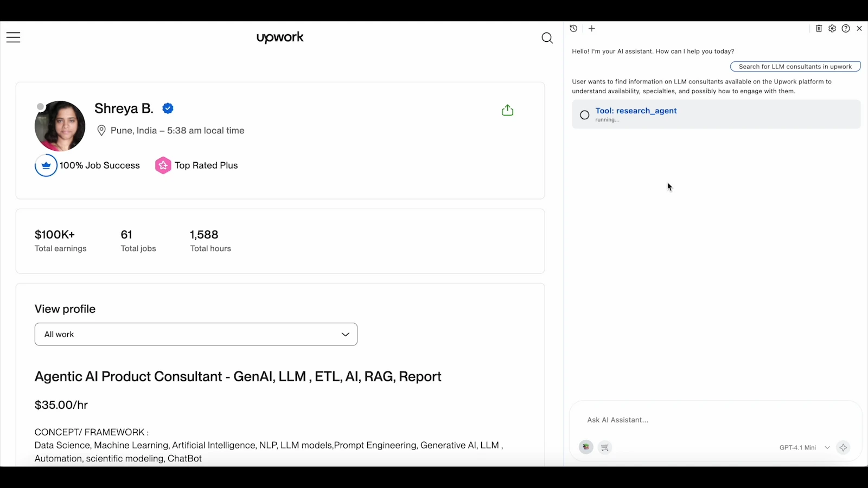Start a new chat with plus icon
Screen dimensions: 868x488
[592, 28]
